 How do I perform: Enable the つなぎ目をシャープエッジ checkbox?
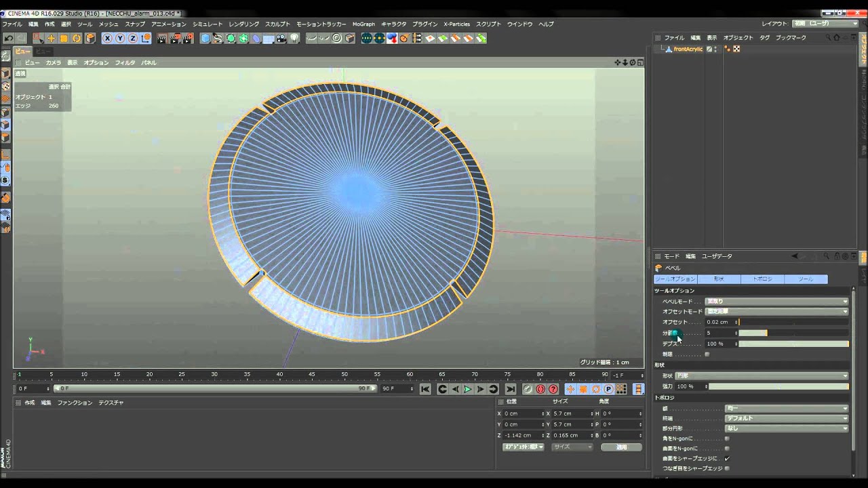coord(727,468)
